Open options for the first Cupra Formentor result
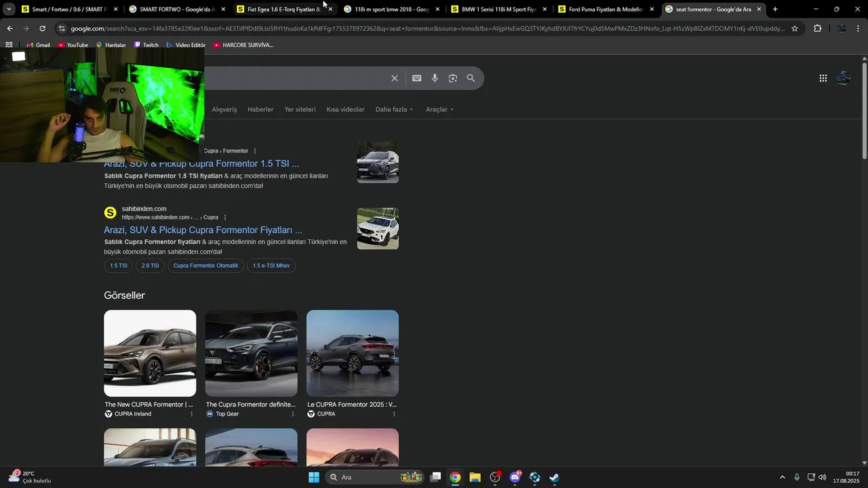Screen dimensions: 868x488 tap(255, 150)
